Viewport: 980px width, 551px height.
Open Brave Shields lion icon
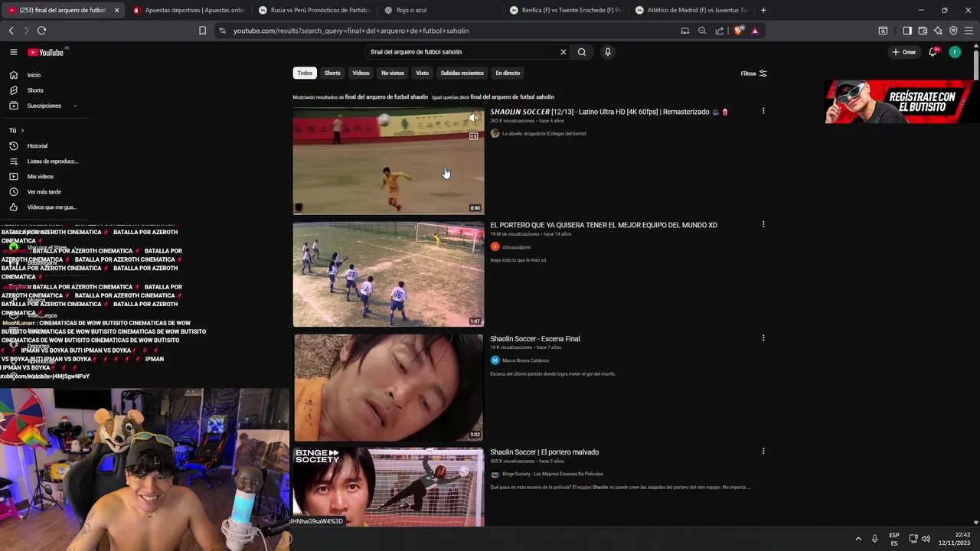pos(738,31)
